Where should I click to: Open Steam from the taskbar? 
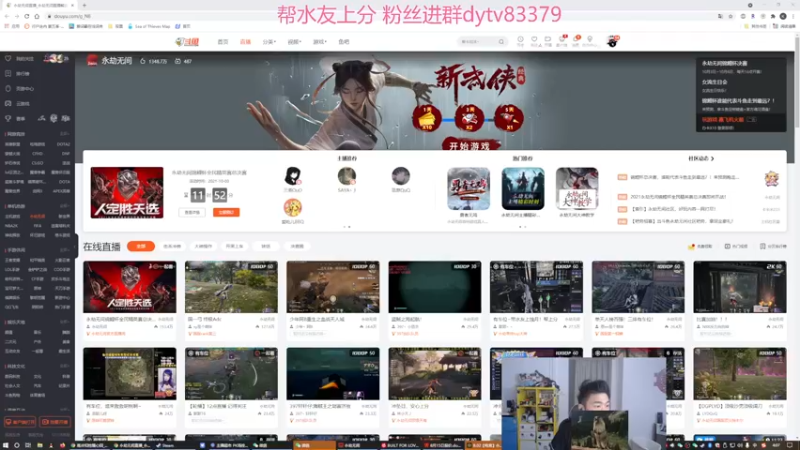(165, 445)
